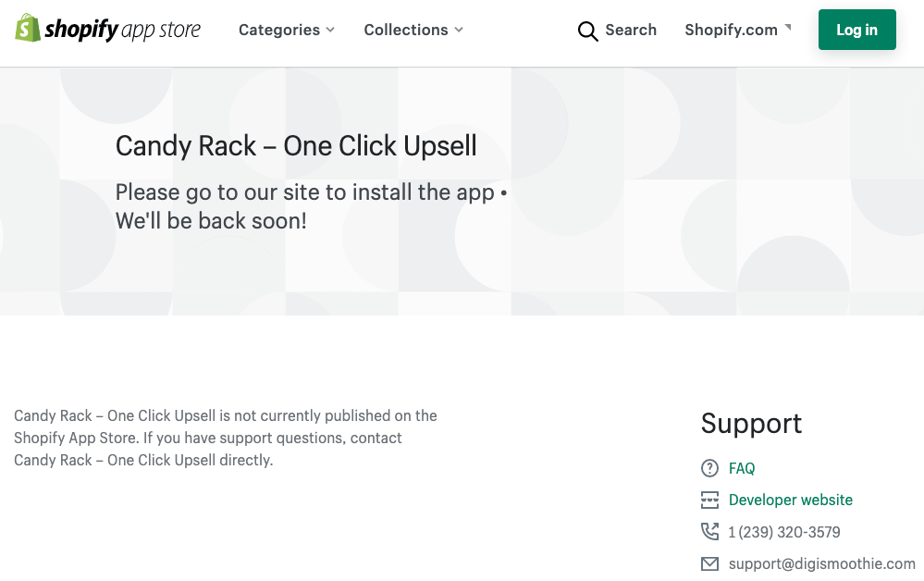
Task: Click the support@digismoothie.com email address
Action: (x=822, y=564)
